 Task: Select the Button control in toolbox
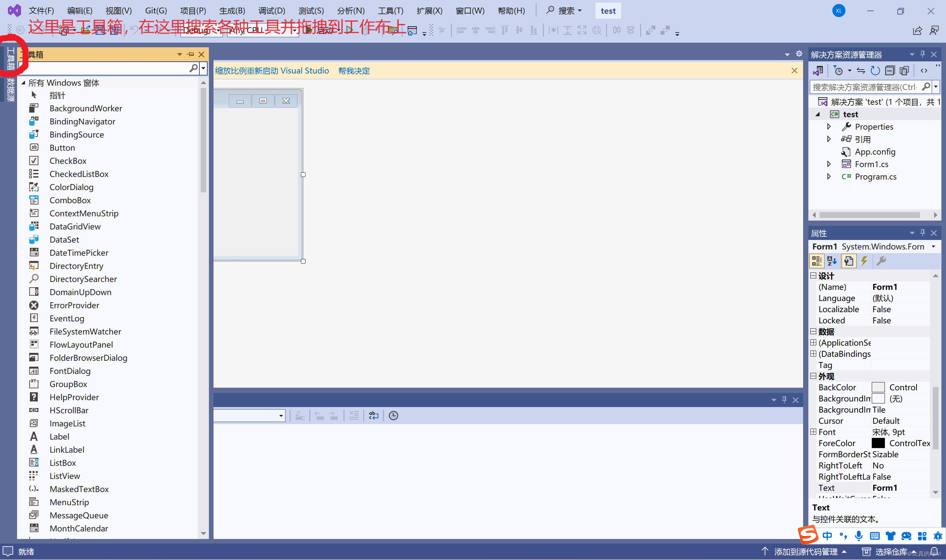click(62, 147)
